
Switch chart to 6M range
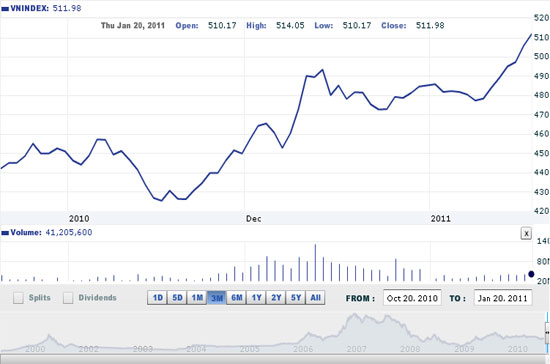[x=236, y=298]
